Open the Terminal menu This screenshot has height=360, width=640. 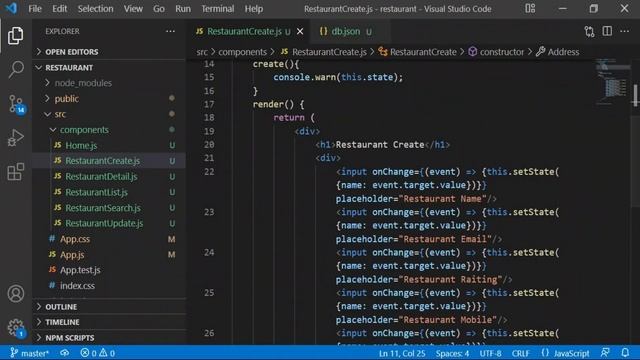(218, 9)
